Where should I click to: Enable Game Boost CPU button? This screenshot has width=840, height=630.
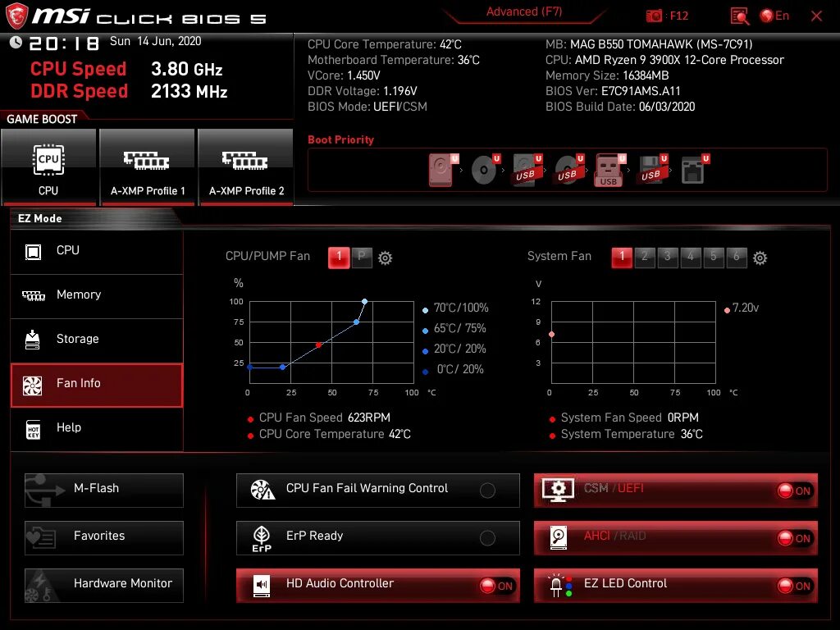(48, 167)
